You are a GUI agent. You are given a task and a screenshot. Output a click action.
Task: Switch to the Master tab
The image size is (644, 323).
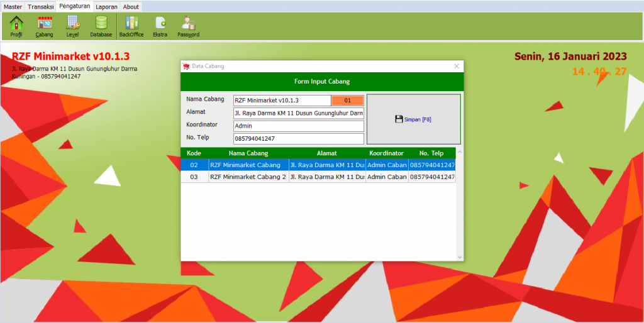pyautogui.click(x=13, y=7)
